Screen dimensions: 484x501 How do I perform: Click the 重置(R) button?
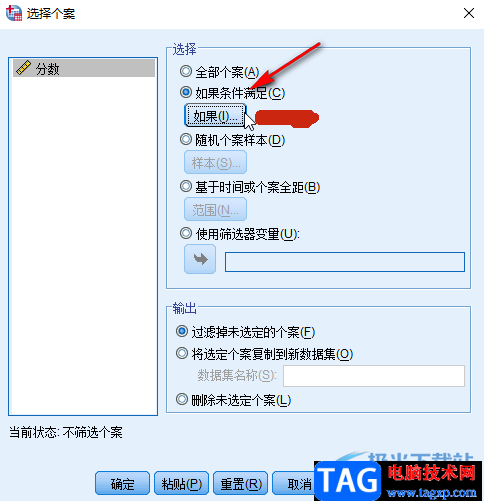click(240, 483)
